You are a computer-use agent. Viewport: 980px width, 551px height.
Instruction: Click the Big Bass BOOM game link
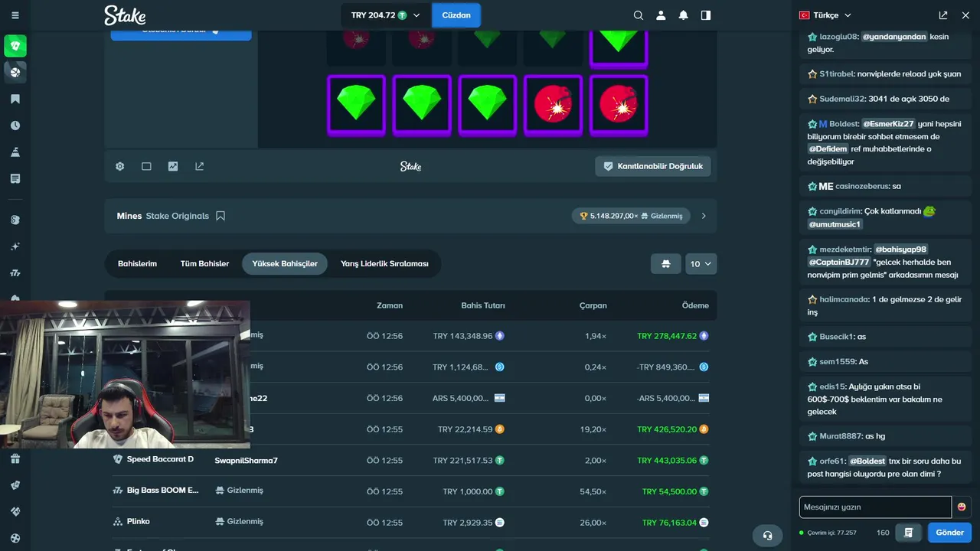[162, 490]
